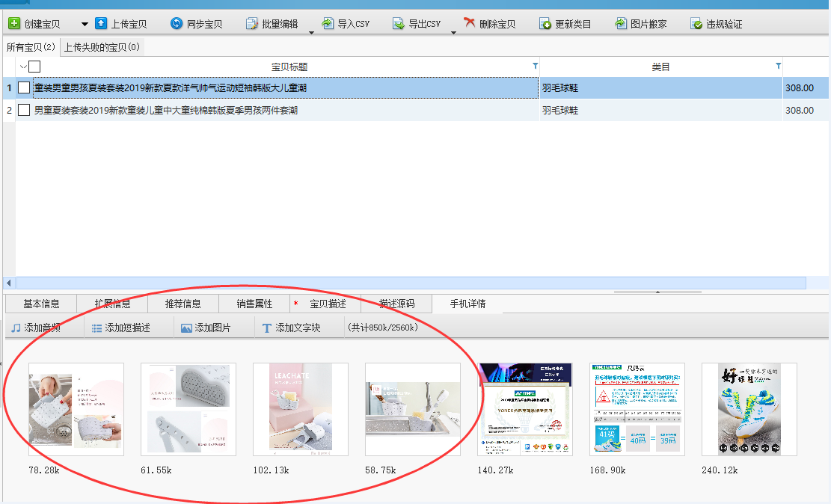Click the 添加文字块 button
This screenshot has height=504, width=831.
tap(290, 328)
